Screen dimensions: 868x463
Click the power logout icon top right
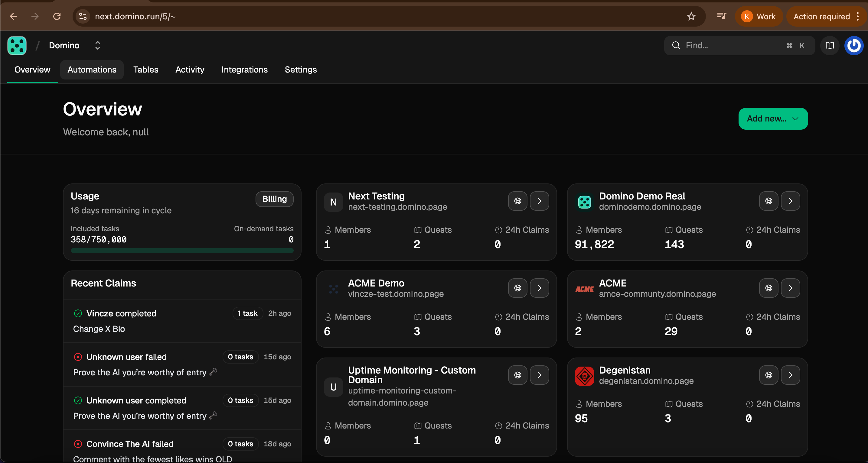(853, 45)
